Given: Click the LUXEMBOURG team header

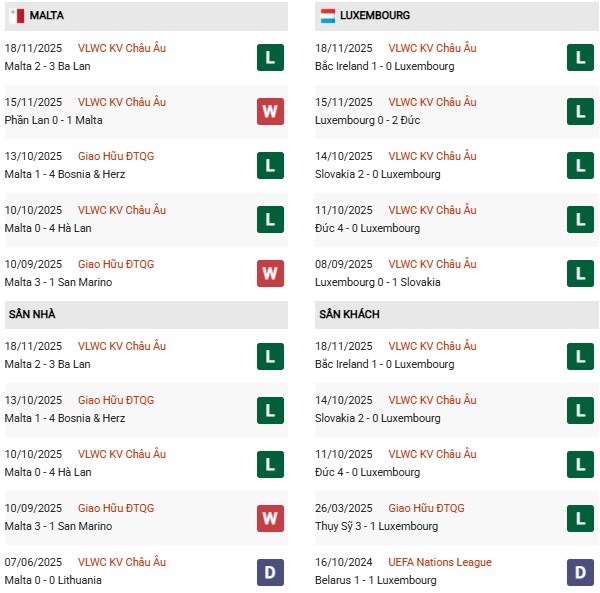Looking at the screenshot, I should point(375,16).
